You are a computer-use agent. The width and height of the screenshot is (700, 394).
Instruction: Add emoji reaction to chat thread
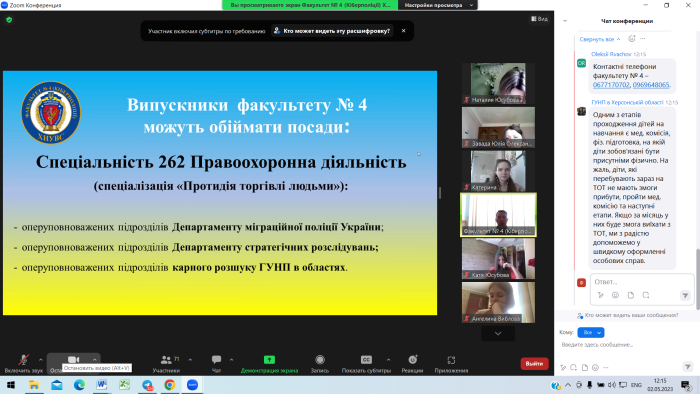click(x=632, y=39)
